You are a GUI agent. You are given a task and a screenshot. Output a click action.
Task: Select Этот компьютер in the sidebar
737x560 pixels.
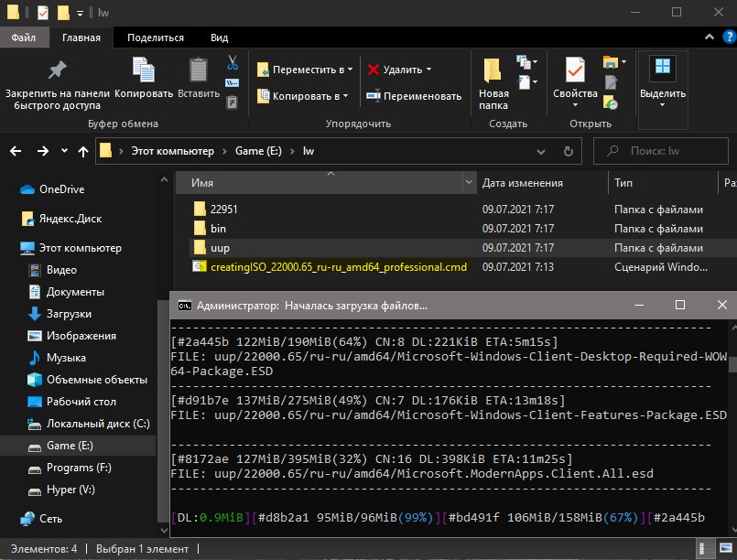coord(80,248)
